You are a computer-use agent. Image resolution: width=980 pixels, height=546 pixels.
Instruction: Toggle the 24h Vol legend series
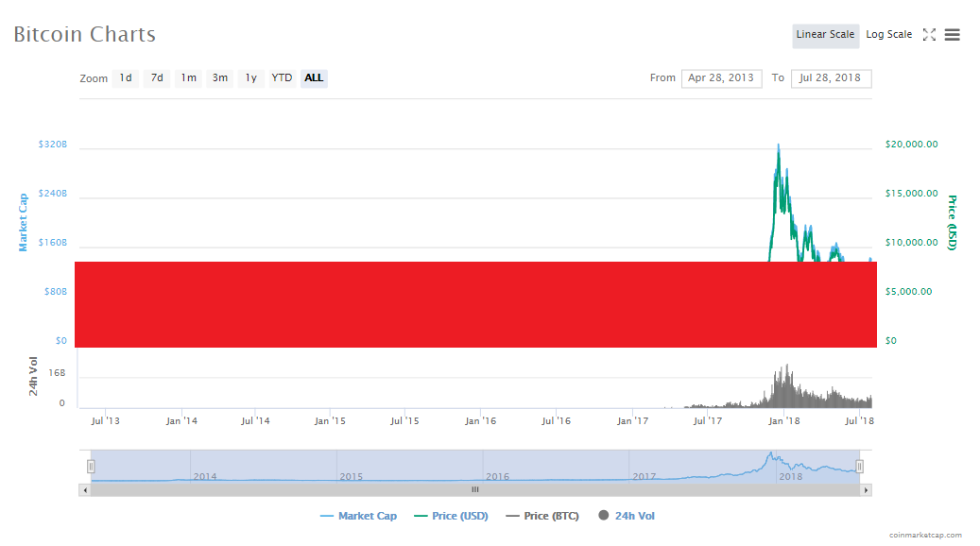point(626,516)
